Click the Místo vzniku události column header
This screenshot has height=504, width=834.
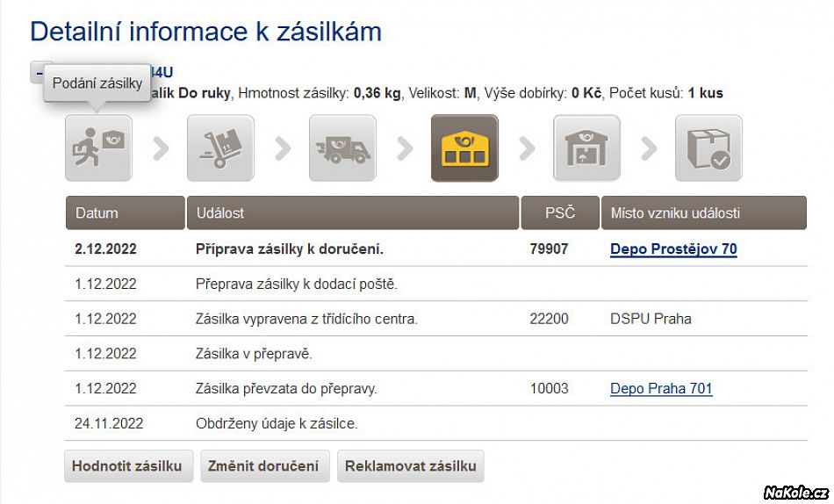[x=703, y=213]
